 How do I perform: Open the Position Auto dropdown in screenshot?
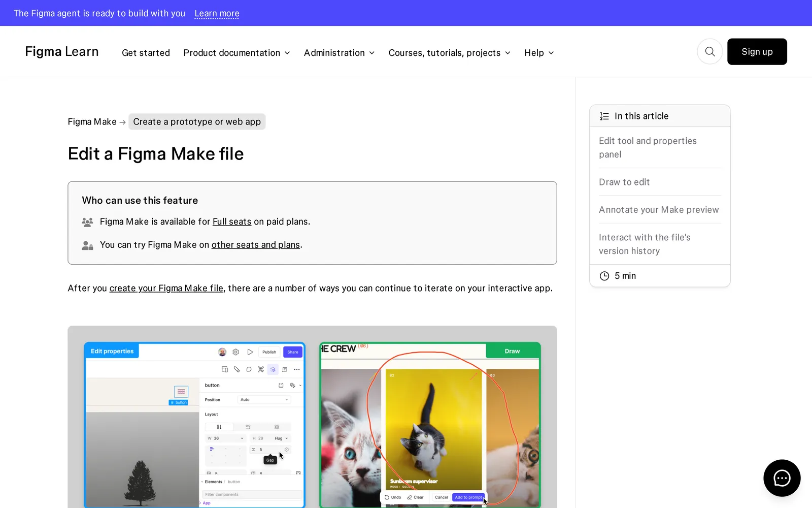click(264, 400)
